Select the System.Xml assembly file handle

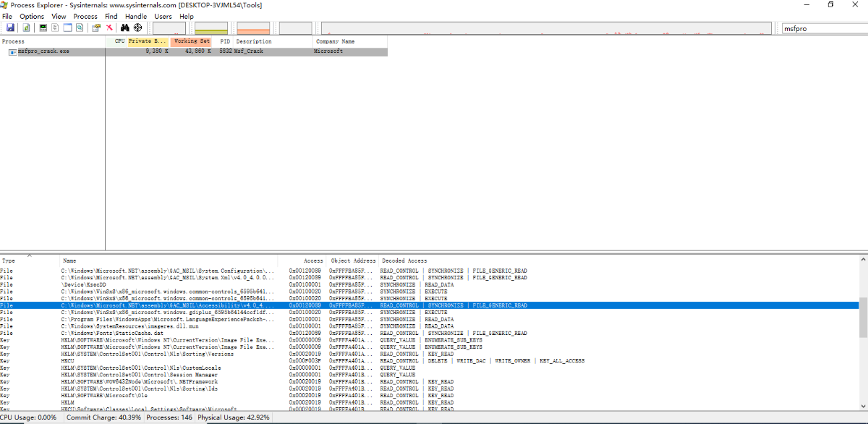[429, 278]
